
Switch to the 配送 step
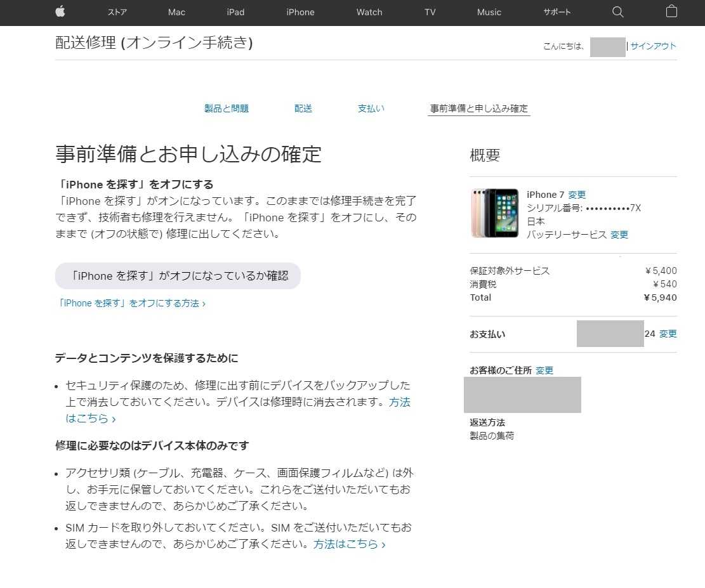[303, 108]
